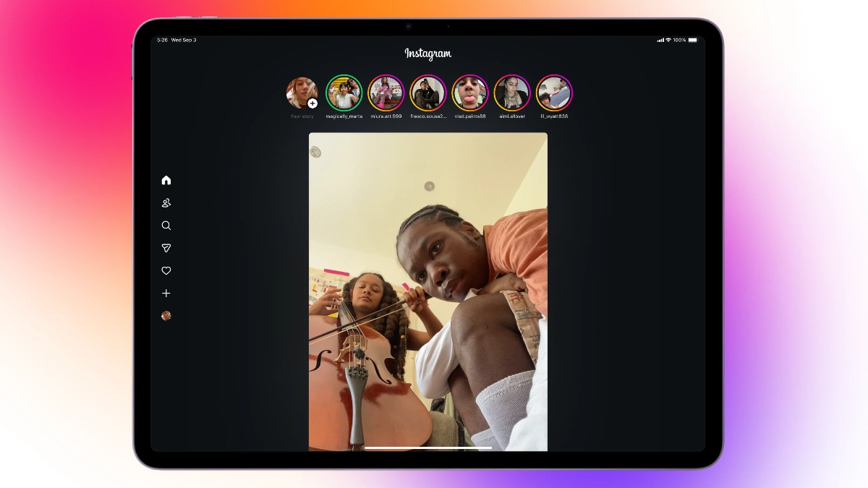
Task: Click the 'Your story' label text
Action: [302, 116]
